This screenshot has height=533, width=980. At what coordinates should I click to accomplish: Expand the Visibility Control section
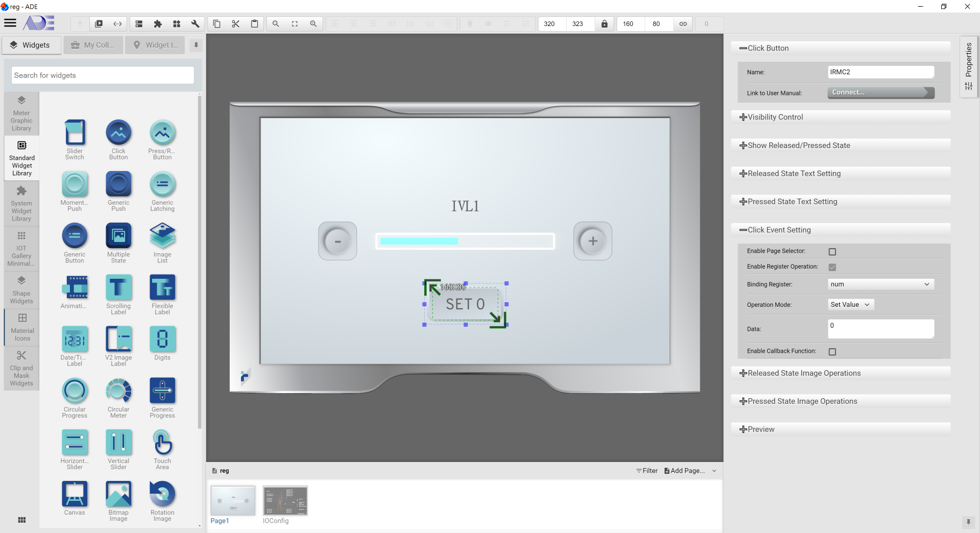pos(775,117)
